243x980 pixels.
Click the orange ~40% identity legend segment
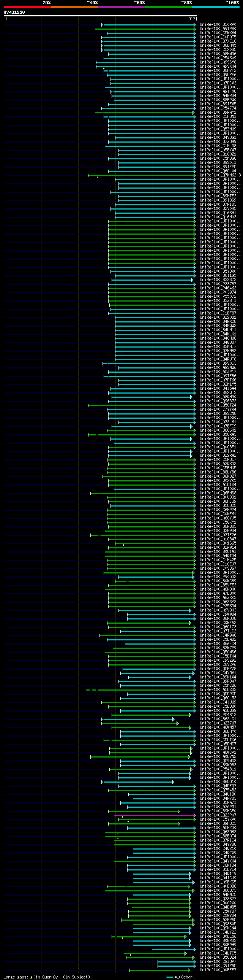(x=74, y=7)
